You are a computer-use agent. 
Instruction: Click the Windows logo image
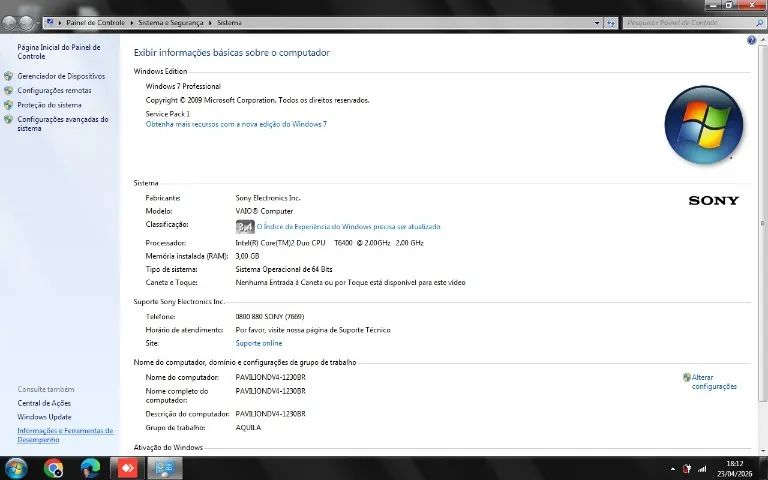point(704,124)
